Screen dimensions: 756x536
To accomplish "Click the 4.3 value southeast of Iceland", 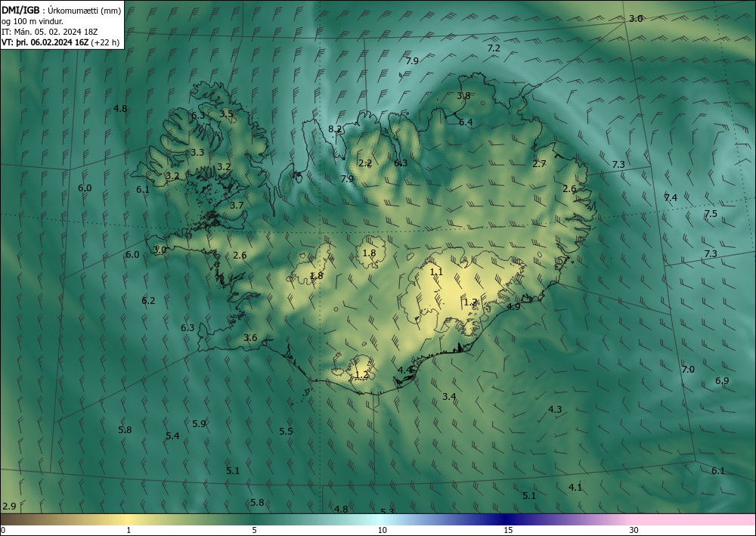I will [x=555, y=410].
